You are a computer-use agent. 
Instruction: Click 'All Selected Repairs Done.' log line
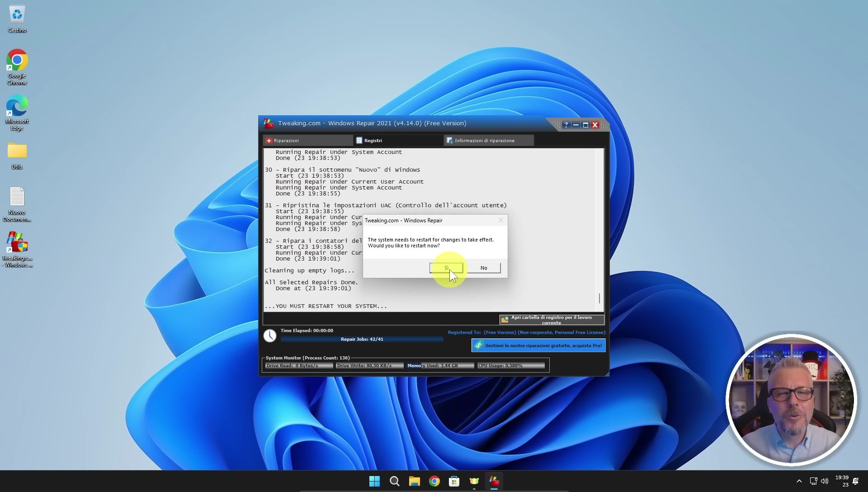311,282
